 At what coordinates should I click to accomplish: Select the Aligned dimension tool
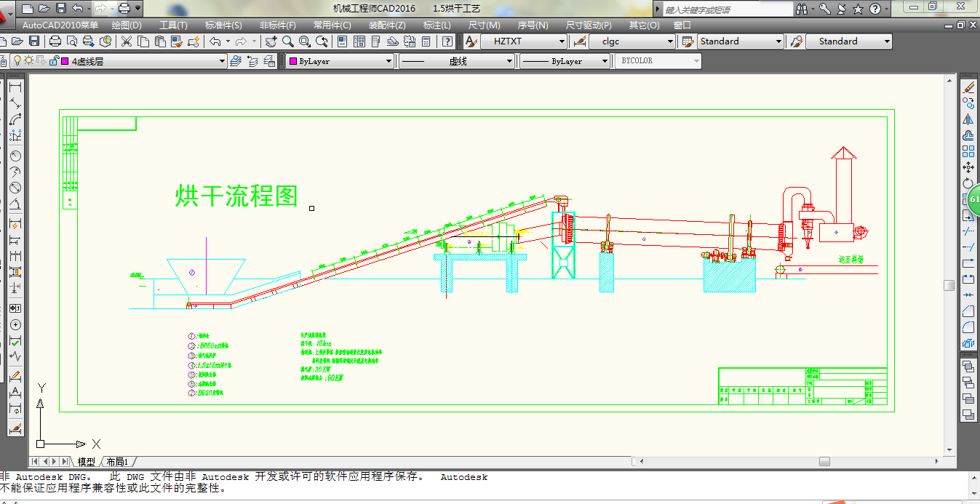tap(15, 105)
